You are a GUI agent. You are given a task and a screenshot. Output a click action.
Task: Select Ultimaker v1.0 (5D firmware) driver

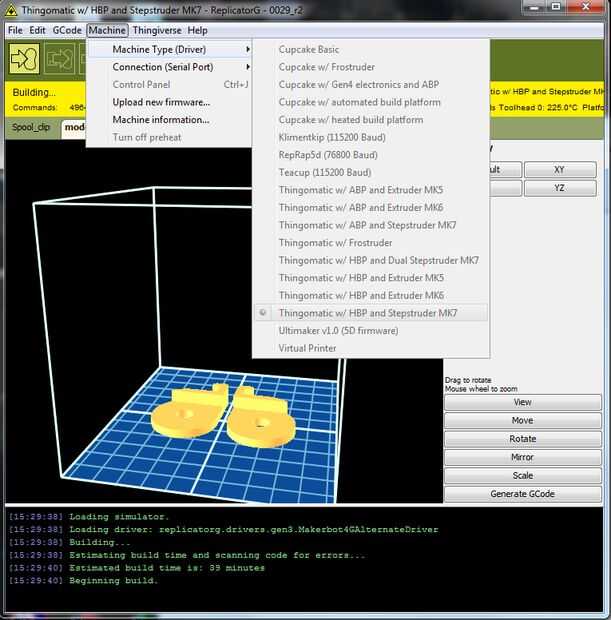click(371, 331)
